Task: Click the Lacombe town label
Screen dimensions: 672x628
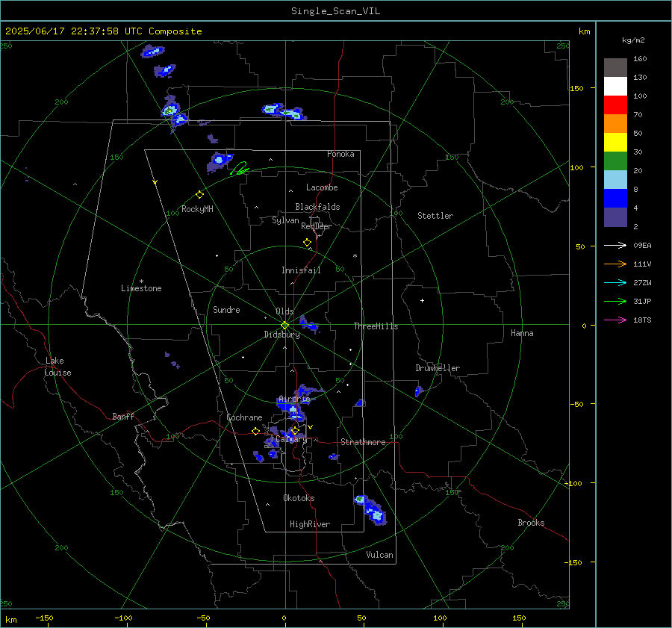Action: coord(322,187)
